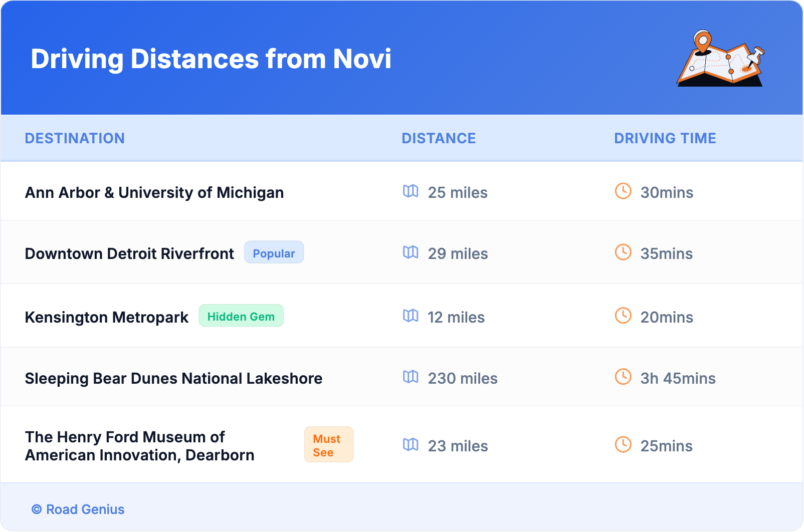Click the clock icon beside 30mins
Screen dimensions: 804x532
pyautogui.click(x=623, y=191)
